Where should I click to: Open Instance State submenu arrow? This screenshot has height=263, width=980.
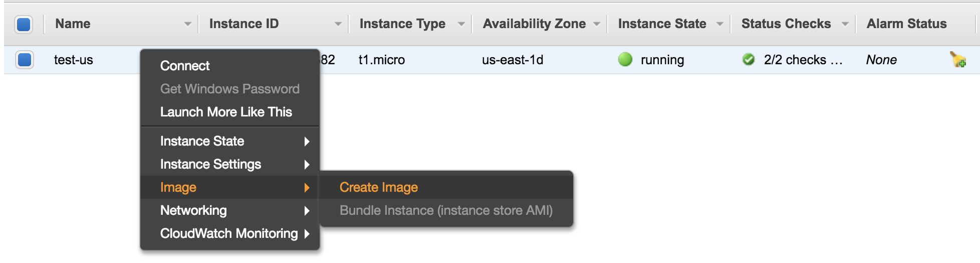tap(307, 142)
